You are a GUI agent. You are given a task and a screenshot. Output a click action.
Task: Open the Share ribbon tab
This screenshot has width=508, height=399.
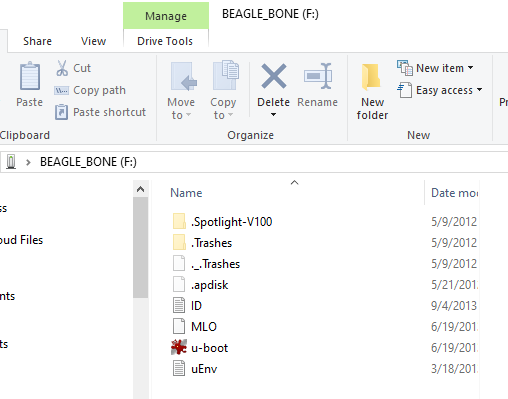(37, 41)
